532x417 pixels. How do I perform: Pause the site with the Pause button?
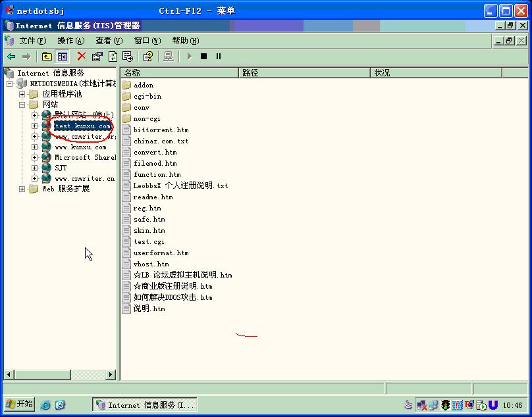coord(219,57)
